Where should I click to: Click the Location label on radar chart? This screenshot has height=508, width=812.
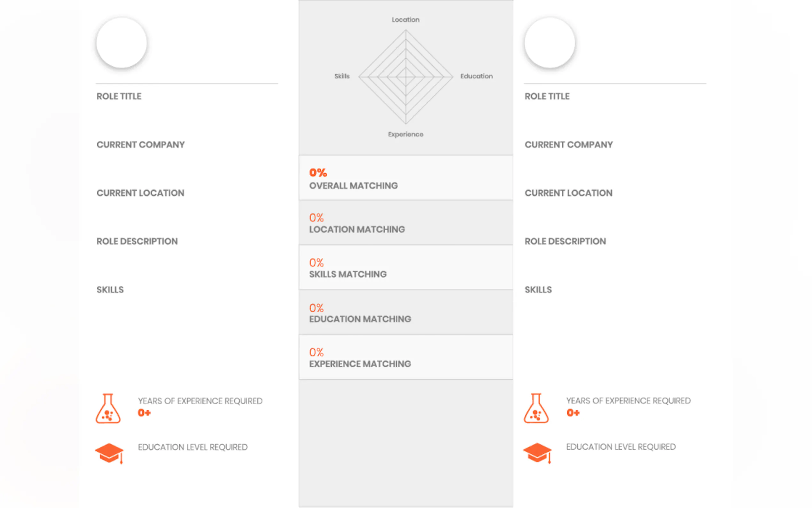(x=405, y=20)
